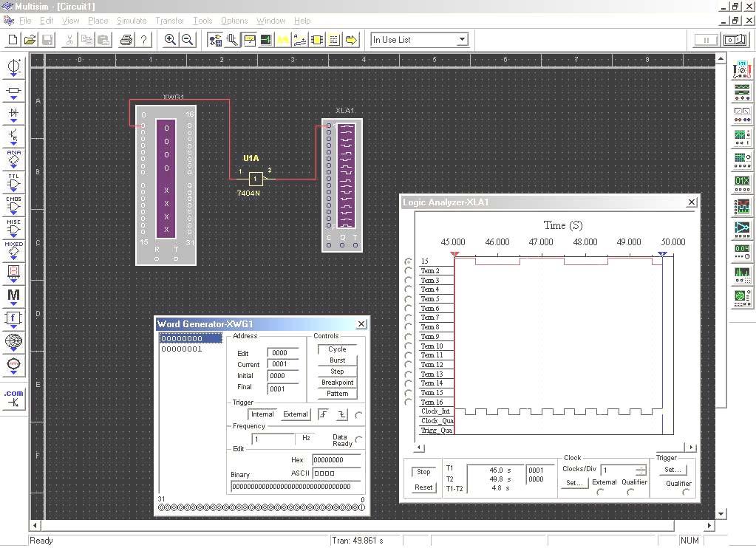This screenshot has width=756, height=548.
Task: Click the blue T2 cursor marker
Action: [662, 253]
